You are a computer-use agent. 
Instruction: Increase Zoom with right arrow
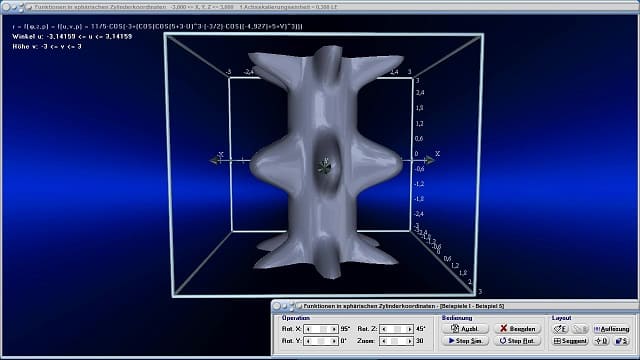(x=409, y=341)
